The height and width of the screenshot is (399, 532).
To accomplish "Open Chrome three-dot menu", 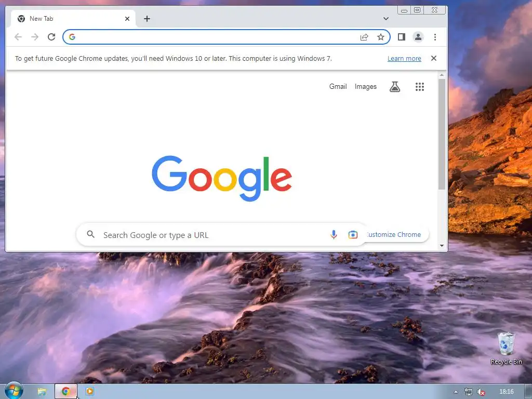I will click(x=435, y=37).
